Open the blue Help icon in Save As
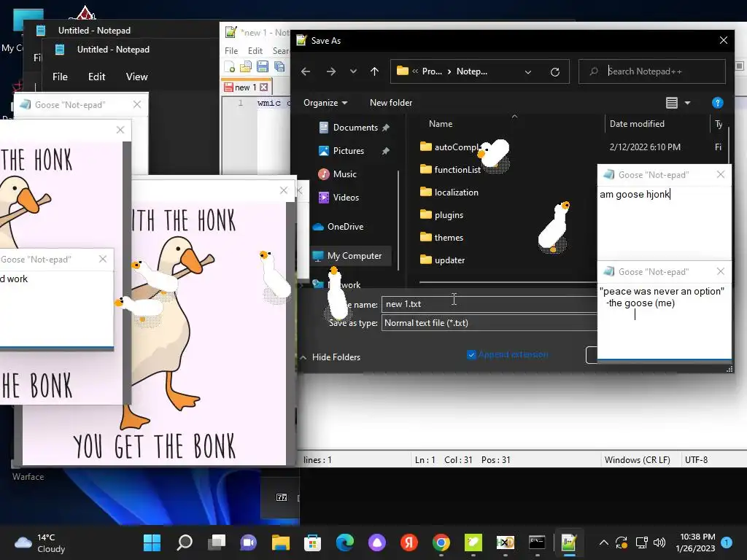Image resolution: width=747 pixels, height=560 pixels. pos(718,103)
